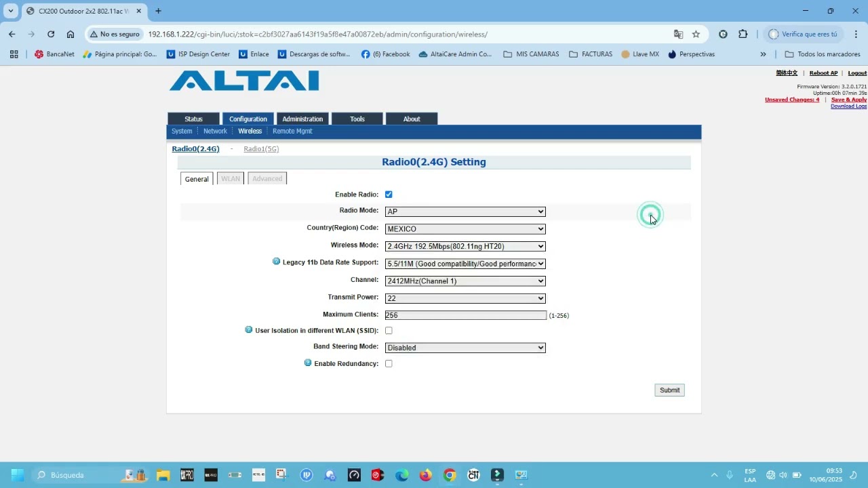868x488 pixels.
Task: Open the Country(Region) Code dropdown
Action: [465, 229]
